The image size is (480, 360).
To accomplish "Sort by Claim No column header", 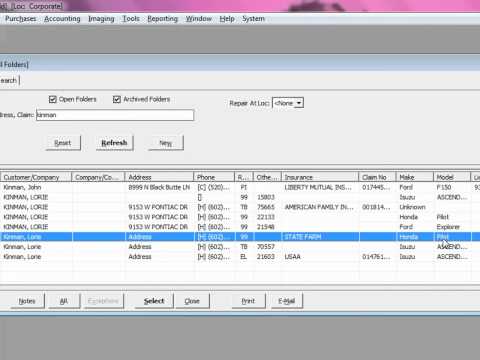I will pyautogui.click(x=377, y=177).
